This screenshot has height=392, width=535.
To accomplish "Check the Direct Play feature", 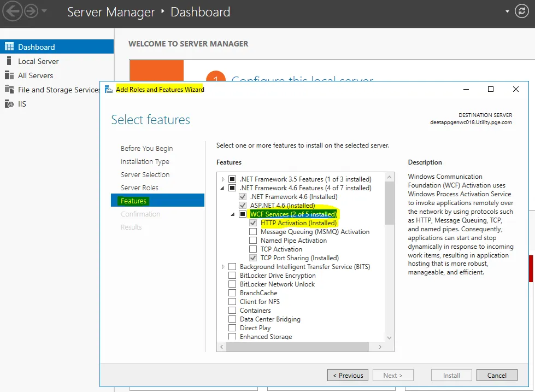I will click(x=232, y=328).
